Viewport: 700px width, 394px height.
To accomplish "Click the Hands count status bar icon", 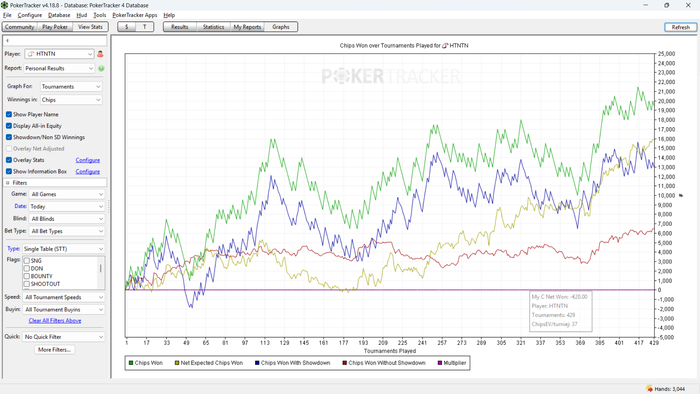I will click(649, 389).
